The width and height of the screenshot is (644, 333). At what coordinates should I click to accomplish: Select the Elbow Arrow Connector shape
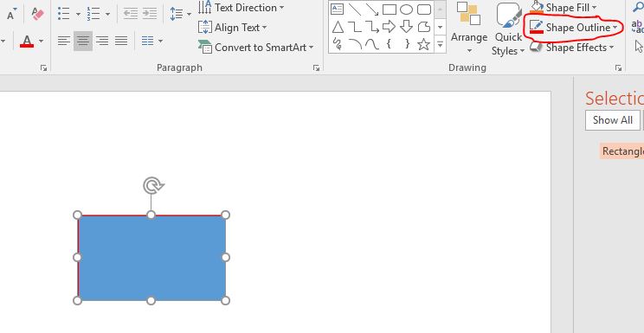click(x=371, y=27)
